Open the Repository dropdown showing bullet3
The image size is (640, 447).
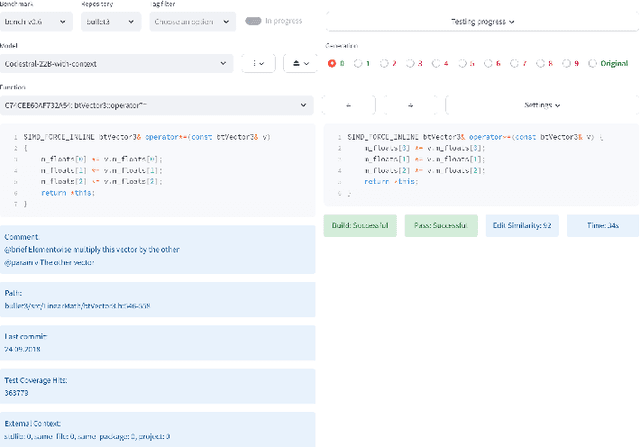click(x=109, y=21)
